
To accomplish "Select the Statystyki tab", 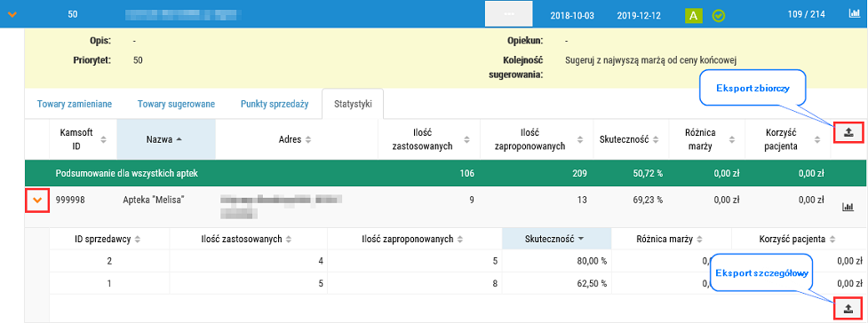I will click(353, 104).
